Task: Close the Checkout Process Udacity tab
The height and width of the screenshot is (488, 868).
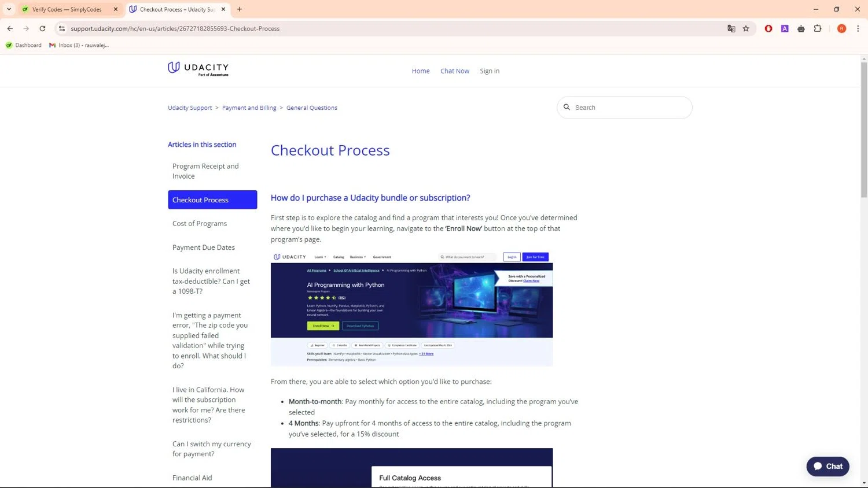Action: [x=223, y=9]
